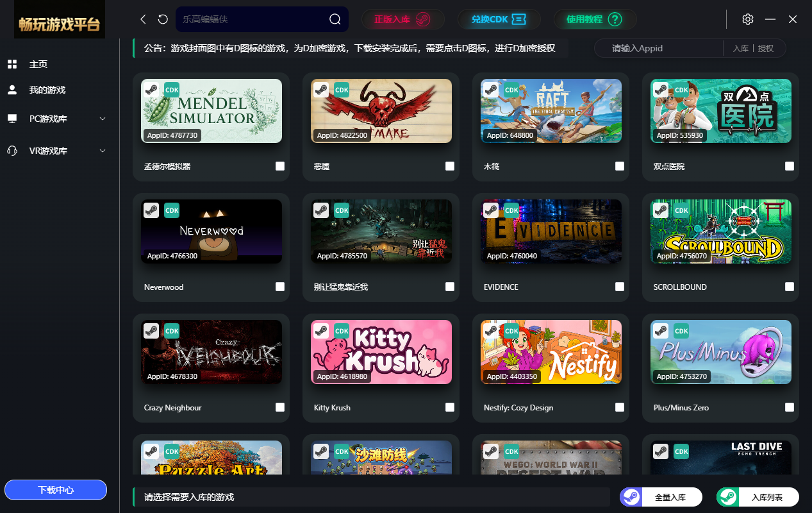Click the CDK badge on Raft cover
Image resolution: width=812 pixels, height=513 pixels.
pyautogui.click(x=511, y=90)
